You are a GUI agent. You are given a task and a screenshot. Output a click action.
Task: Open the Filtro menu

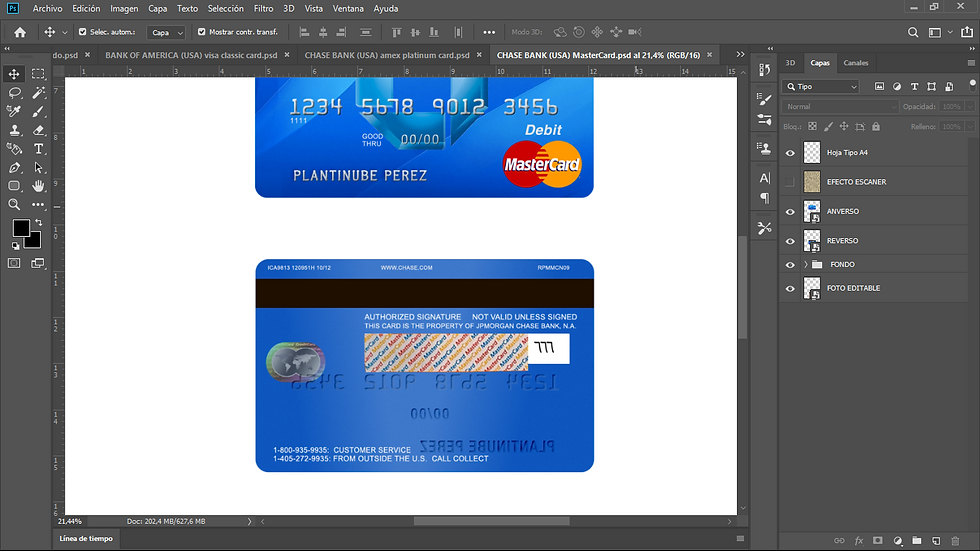coord(263,9)
